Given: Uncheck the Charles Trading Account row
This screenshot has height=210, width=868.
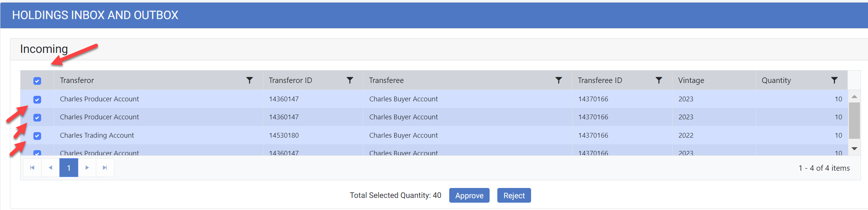Looking at the screenshot, I should coord(37,136).
